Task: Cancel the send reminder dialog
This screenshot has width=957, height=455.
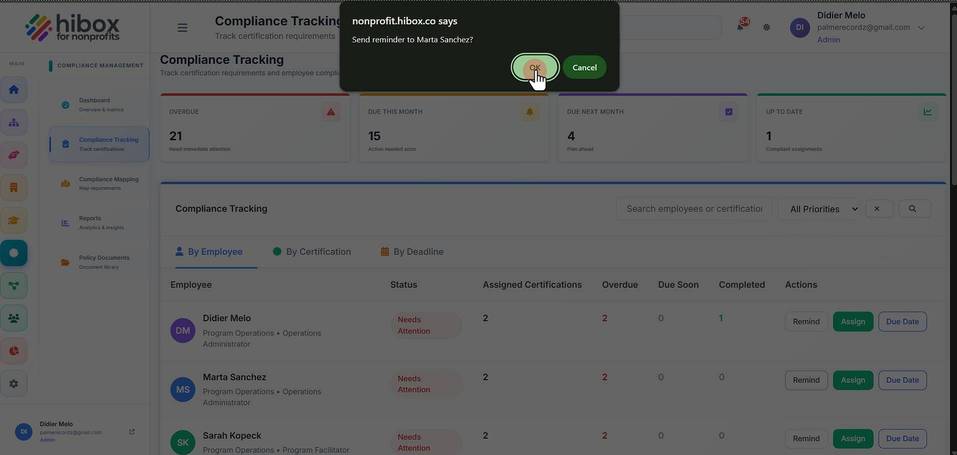Action: coord(584,67)
